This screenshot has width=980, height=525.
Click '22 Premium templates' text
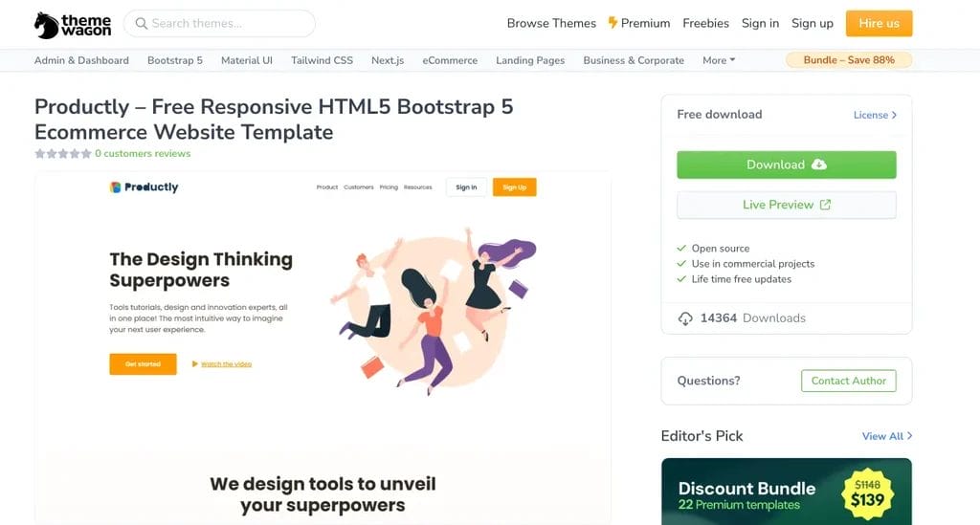(739, 505)
